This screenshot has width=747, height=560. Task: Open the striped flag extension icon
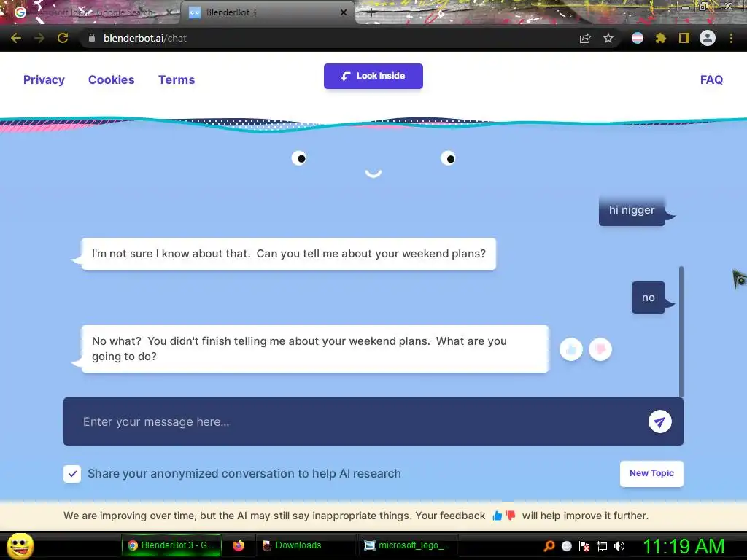(638, 38)
